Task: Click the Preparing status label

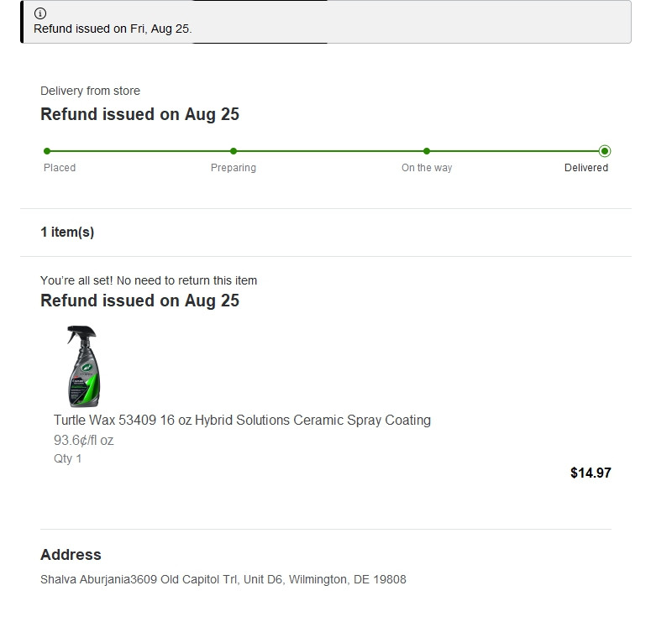Action: click(234, 168)
